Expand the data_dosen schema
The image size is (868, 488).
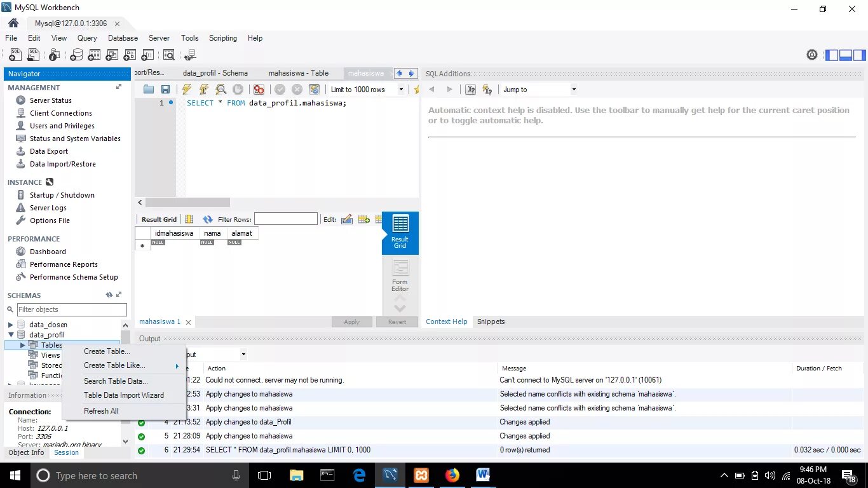[x=10, y=325]
